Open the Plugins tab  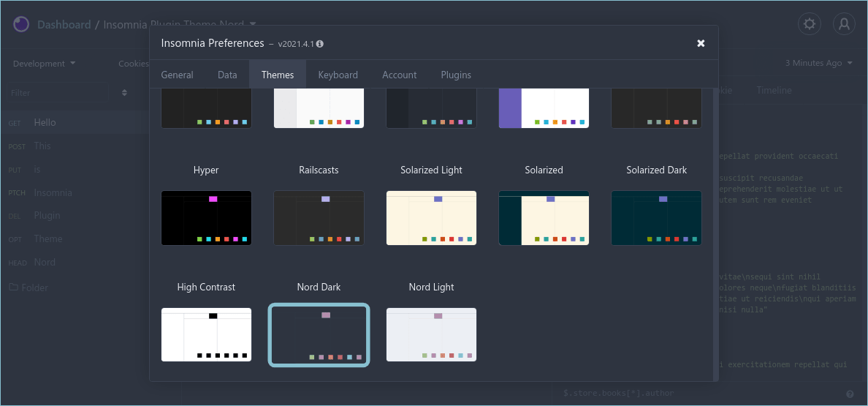click(x=456, y=75)
